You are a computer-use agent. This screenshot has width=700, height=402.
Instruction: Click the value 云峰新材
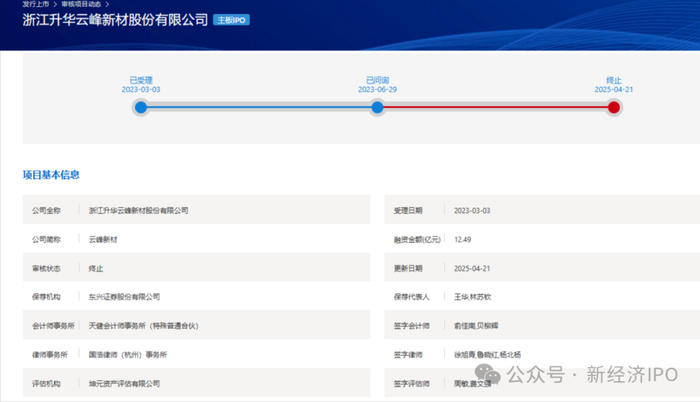click(103, 239)
